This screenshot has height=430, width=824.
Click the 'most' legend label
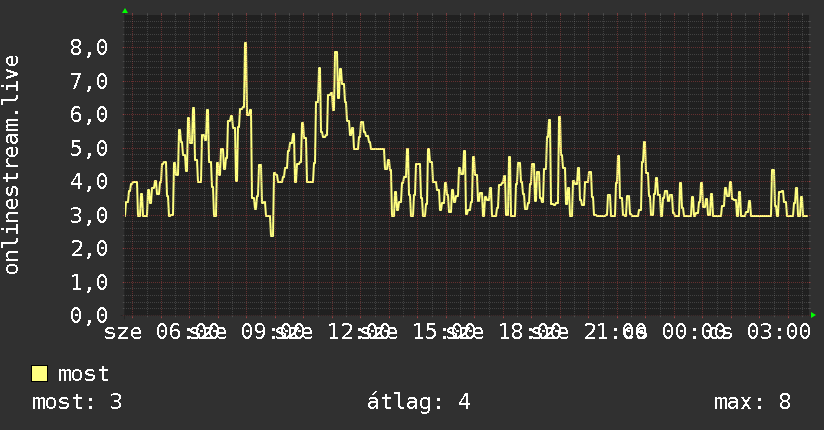coord(84,374)
